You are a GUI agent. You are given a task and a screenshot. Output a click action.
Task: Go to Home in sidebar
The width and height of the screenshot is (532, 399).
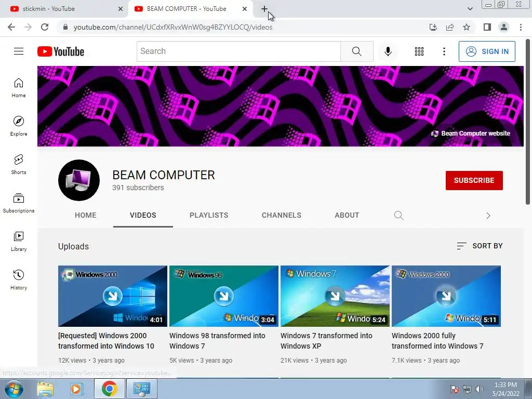point(19,88)
